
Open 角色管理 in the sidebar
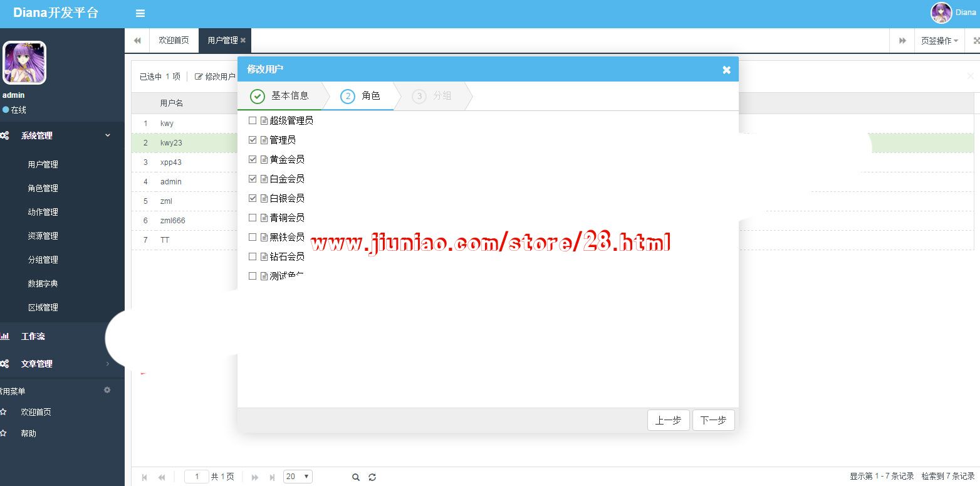point(43,188)
